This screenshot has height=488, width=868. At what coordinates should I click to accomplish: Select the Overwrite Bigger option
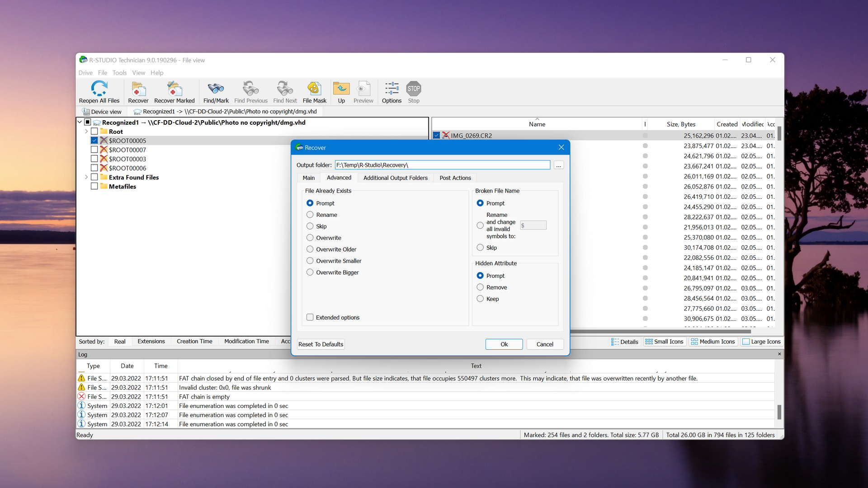(x=310, y=272)
